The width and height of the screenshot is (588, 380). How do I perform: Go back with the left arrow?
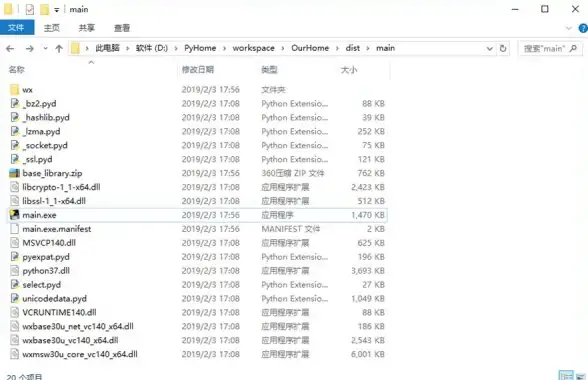tap(10, 48)
